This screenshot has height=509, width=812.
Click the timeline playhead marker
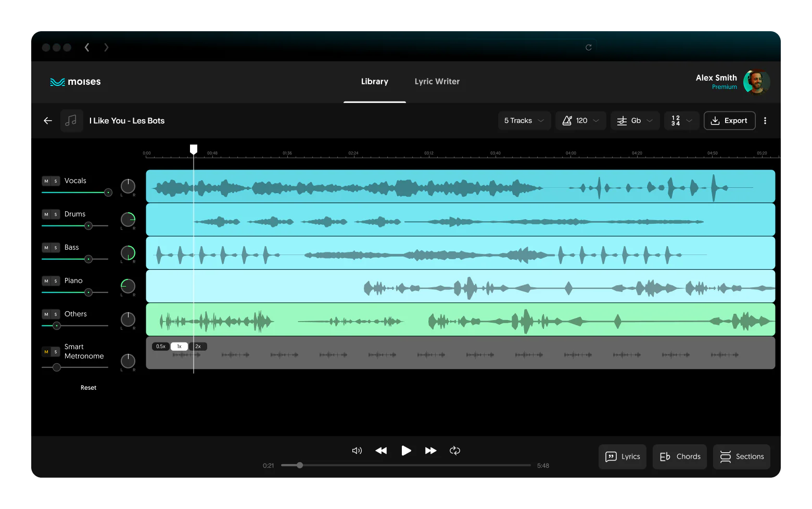pos(194,149)
